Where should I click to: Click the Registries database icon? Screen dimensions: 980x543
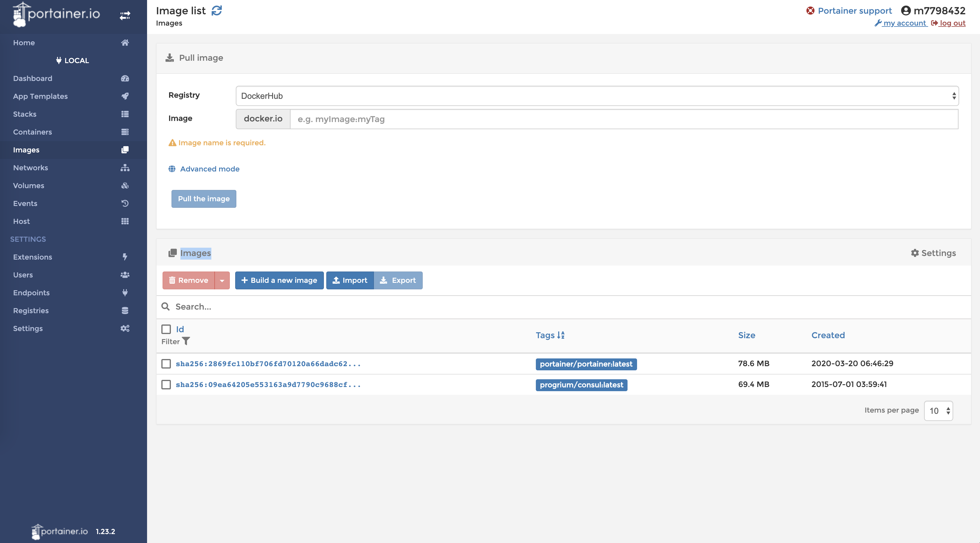125,310
